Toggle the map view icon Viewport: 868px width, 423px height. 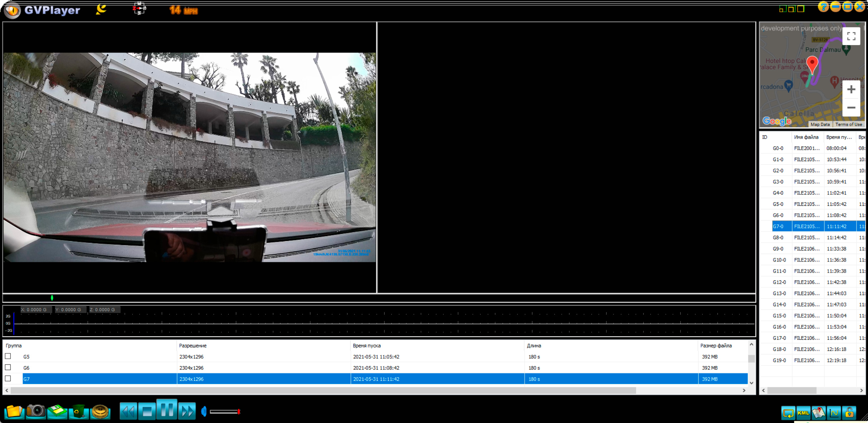point(819,413)
